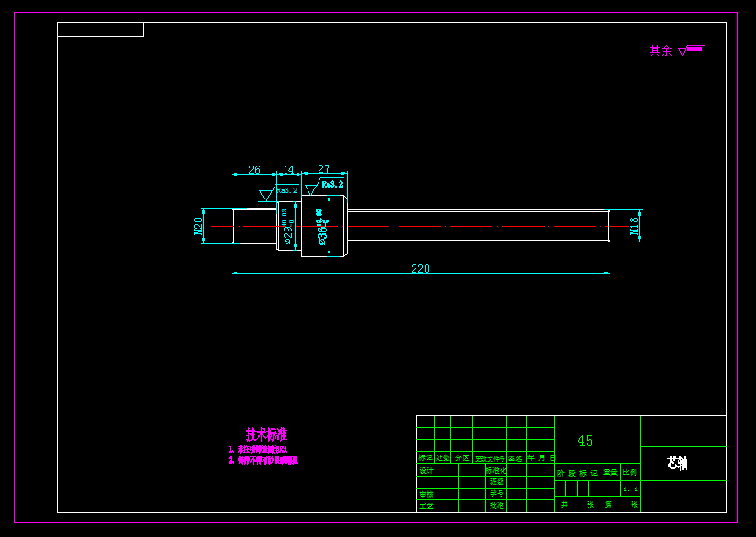
Task: Select the white part name text in title block
Action: pos(677,464)
